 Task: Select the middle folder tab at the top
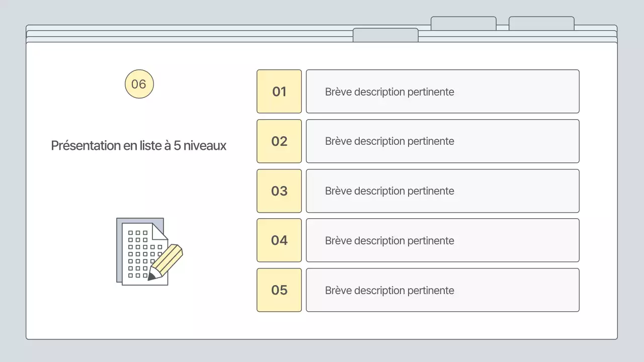click(x=463, y=23)
